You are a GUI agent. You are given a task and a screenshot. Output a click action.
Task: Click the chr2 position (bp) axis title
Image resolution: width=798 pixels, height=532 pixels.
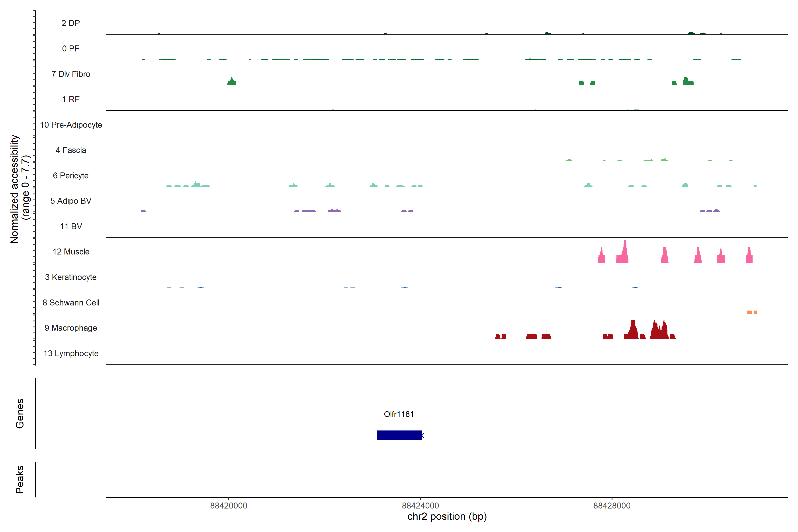(x=447, y=517)
